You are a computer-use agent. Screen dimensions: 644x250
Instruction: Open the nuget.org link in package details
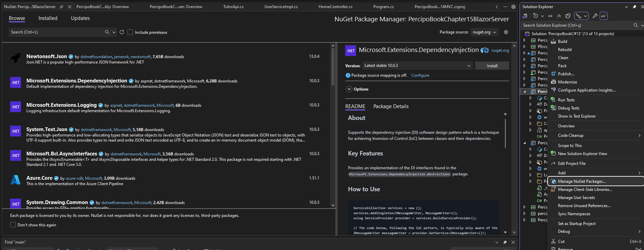click(500, 50)
